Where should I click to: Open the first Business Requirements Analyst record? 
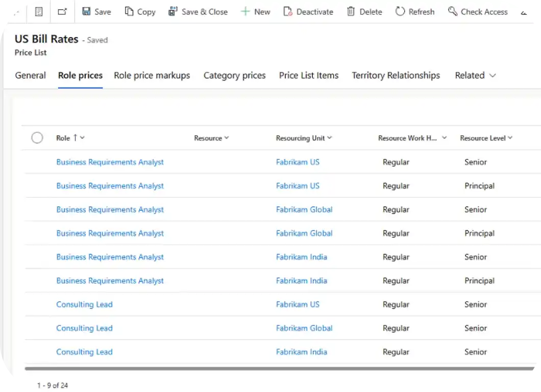tap(110, 162)
